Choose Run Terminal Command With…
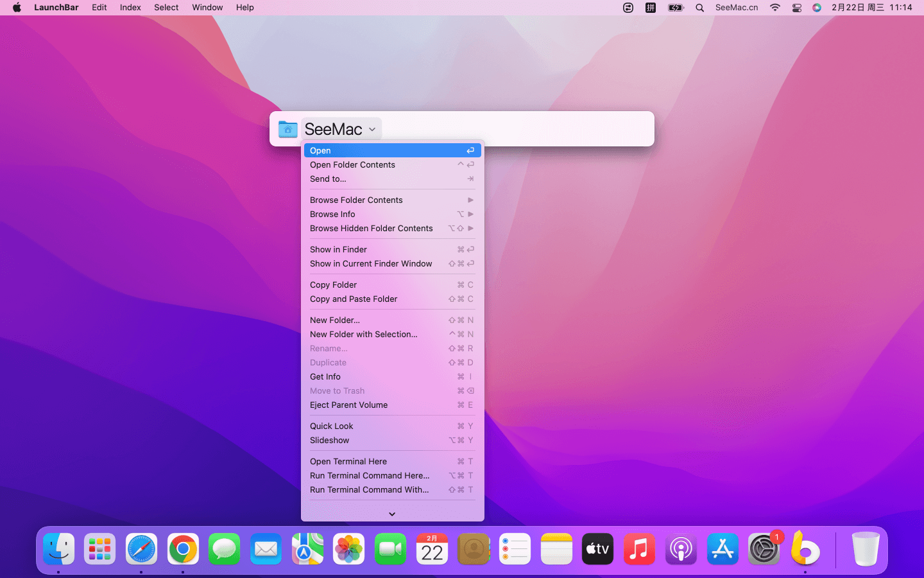This screenshot has height=578, width=924. click(x=392, y=490)
